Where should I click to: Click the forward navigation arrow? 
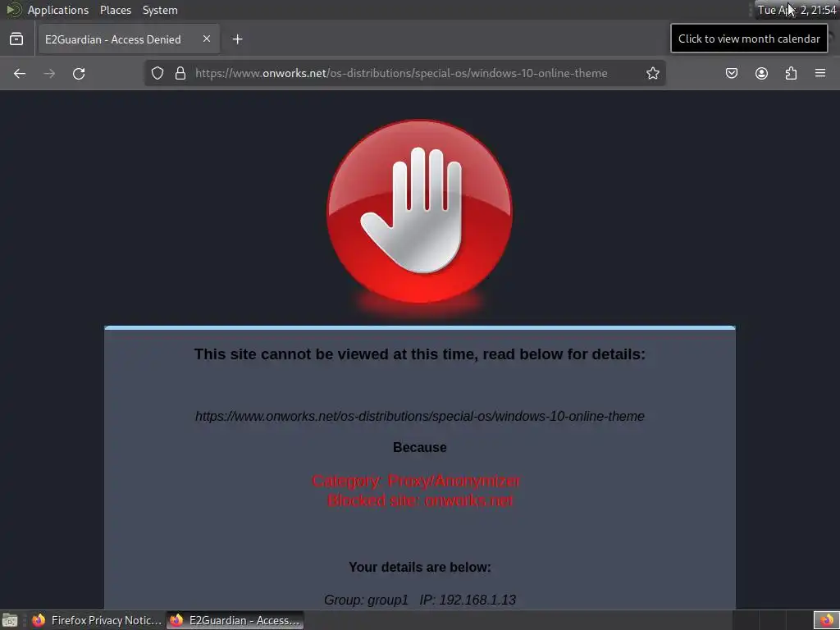pyautogui.click(x=49, y=73)
